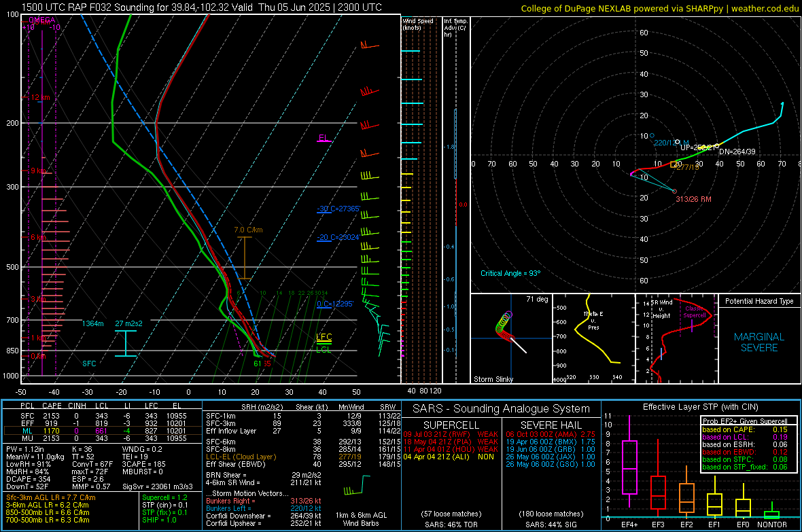Image resolution: width=802 pixels, height=532 pixels.
Task: Click the 313/26 RM hodograph label
Action: click(x=693, y=199)
